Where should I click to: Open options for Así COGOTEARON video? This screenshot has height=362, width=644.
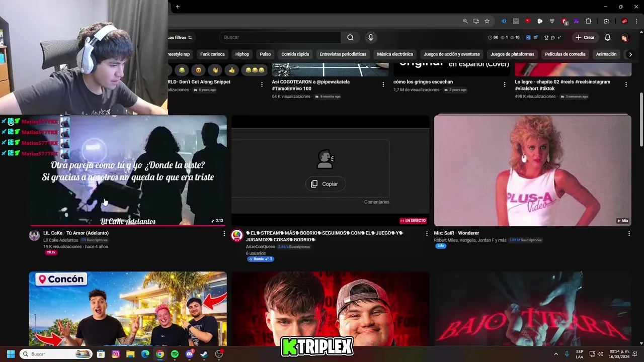pos(383,84)
